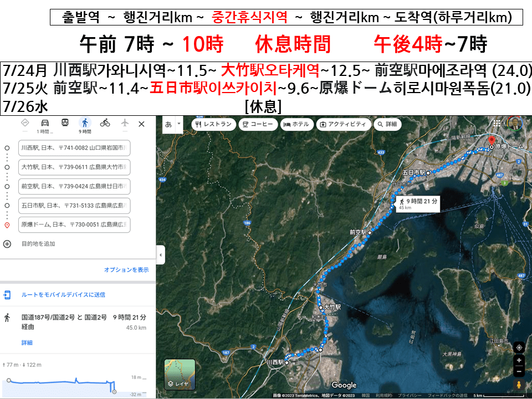The height and width of the screenshot is (399, 532).
Task: Click the 川西駅 starting point field
Action: tap(74, 149)
